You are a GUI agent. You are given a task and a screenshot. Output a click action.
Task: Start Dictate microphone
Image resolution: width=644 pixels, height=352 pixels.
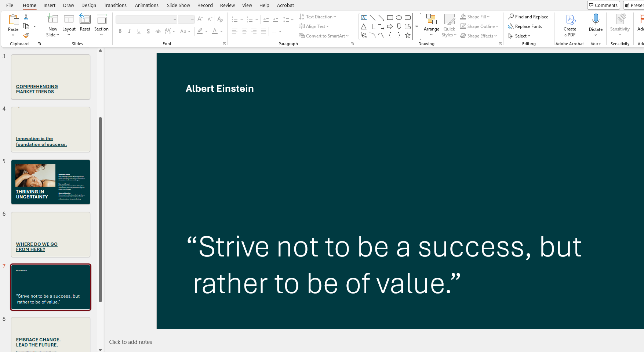pyautogui.click(x=596, y=25)
